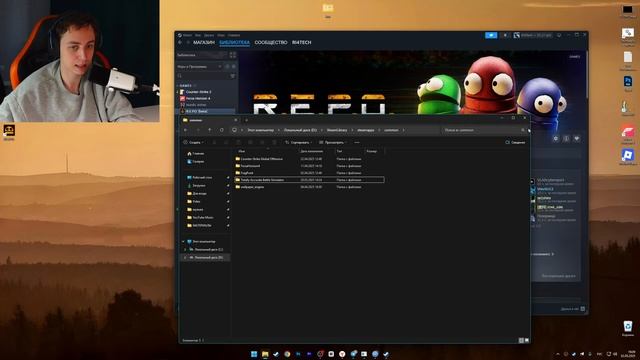Click steamapps in the address breadcrumb
The height and width of the screenshot is (360, 640).
point(365,130)
